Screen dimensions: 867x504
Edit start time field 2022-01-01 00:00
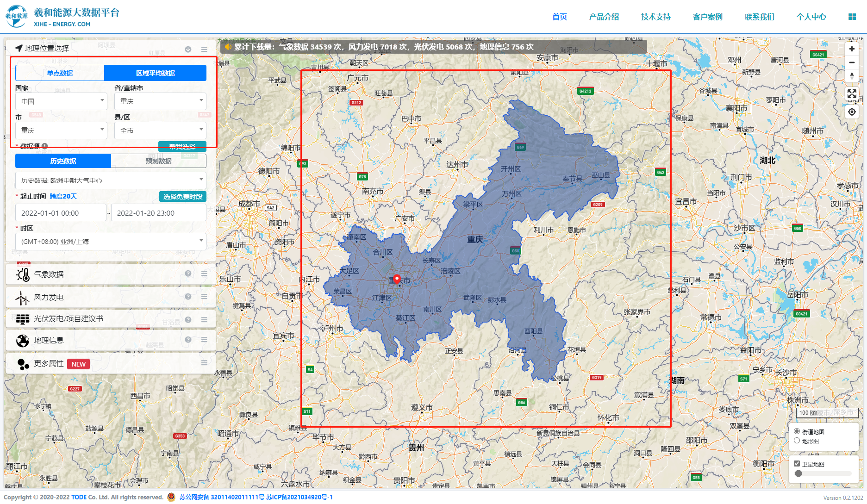[x=61, y=213]
